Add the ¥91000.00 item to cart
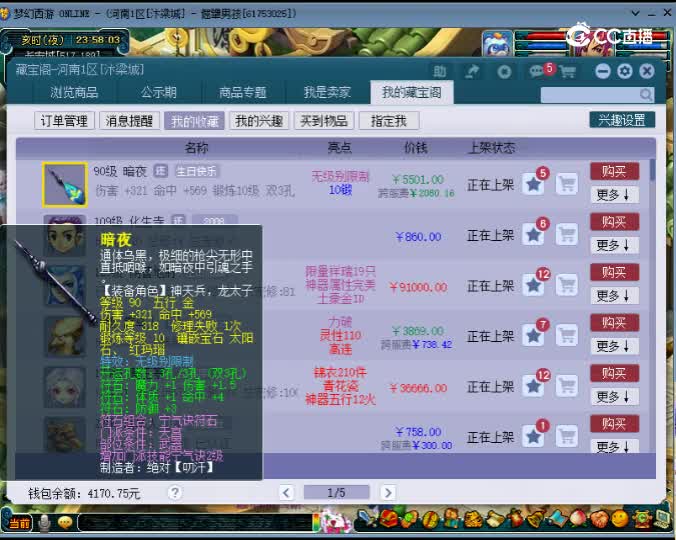The width and height of the screenshot is (676, 540). 566,285
